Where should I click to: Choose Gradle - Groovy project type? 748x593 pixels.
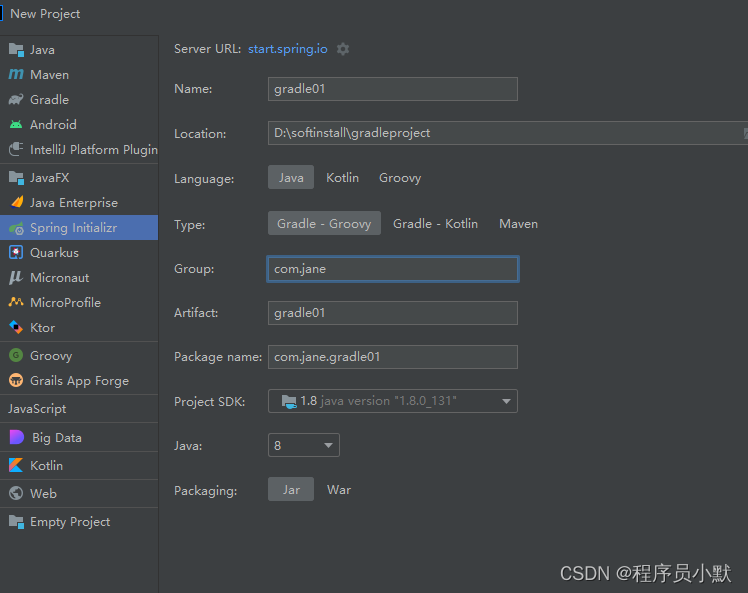(x=324, y=223)
